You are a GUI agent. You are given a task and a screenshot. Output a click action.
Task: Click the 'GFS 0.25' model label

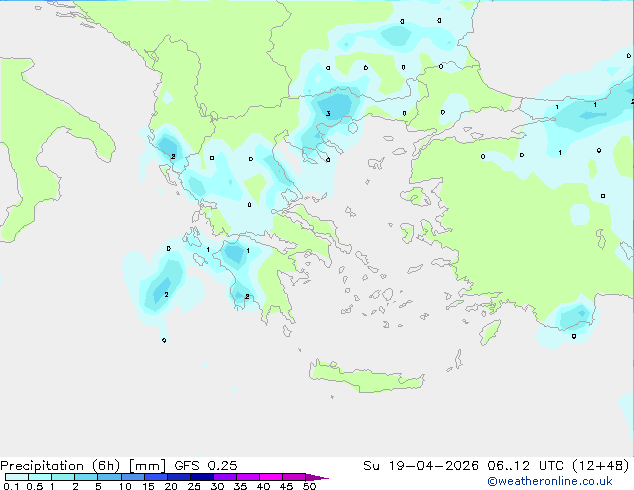(206, 466)
